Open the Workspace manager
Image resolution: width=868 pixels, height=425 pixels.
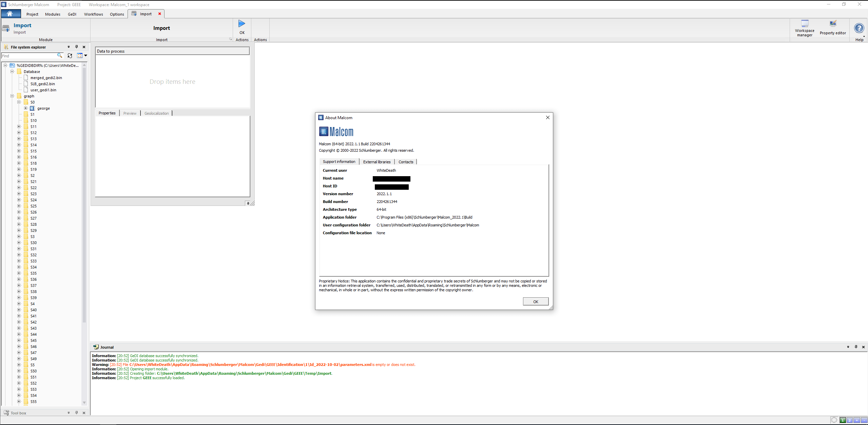[x=805, y=28]
